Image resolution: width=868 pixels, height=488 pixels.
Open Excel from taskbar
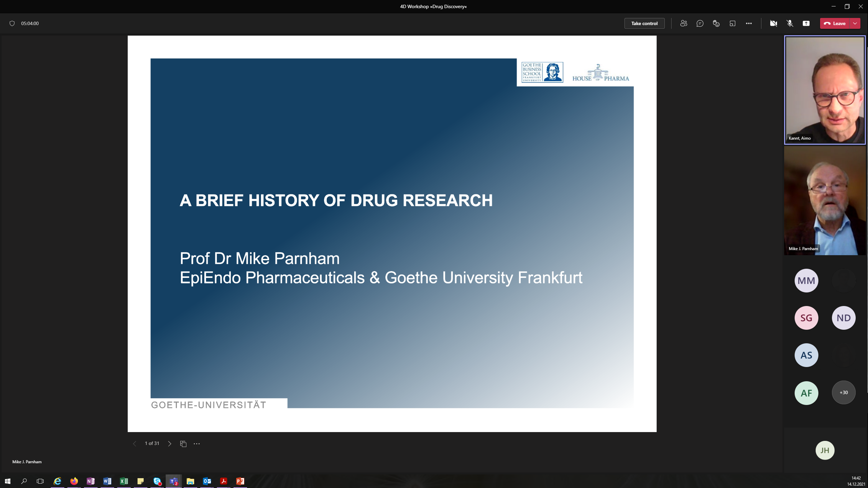pyautogui.click(x=124, y=481)
